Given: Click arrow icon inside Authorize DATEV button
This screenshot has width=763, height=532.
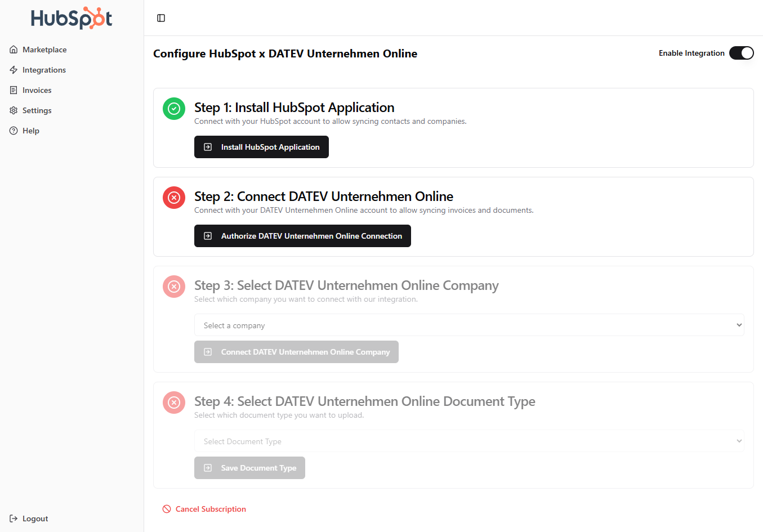Looking at the screenshot, I should click(208, 236).
